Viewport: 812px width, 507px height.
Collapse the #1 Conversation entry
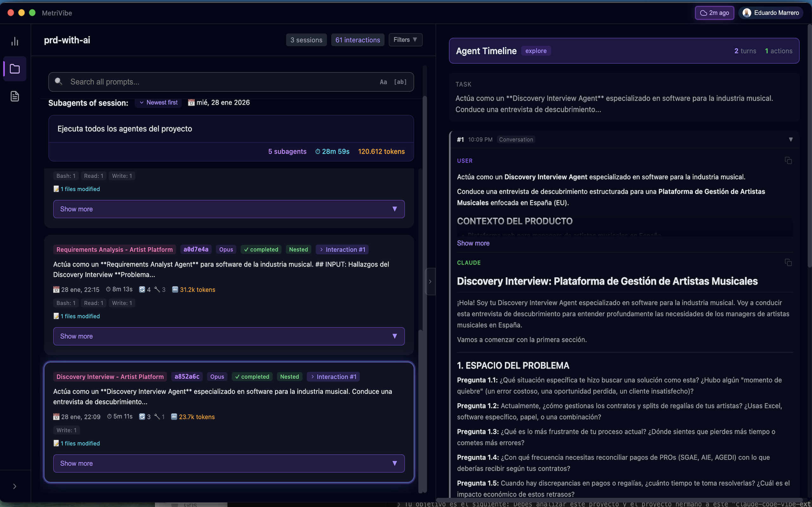[x=791, y=139]
